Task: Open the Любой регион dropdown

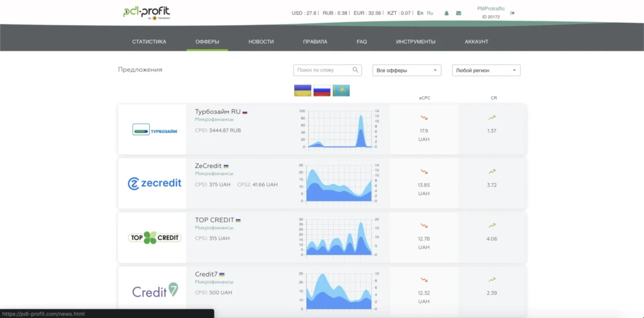Action: (x=486, y=71)
